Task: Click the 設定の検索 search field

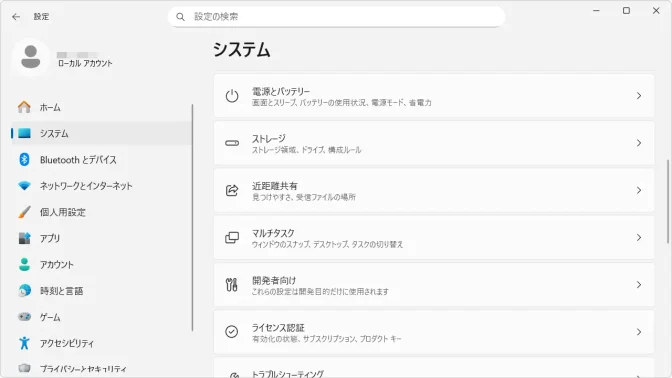Action: pyautogui.click(x=336, y=17)
